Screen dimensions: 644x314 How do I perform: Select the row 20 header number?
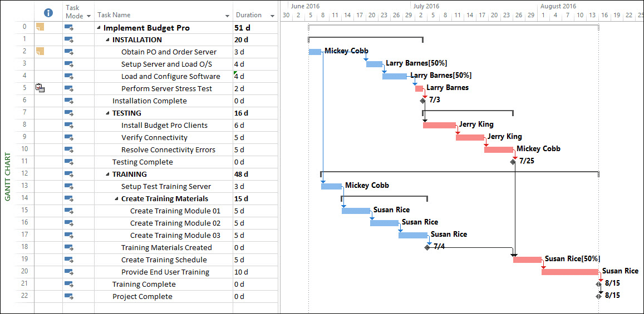[x=24, y=272]
